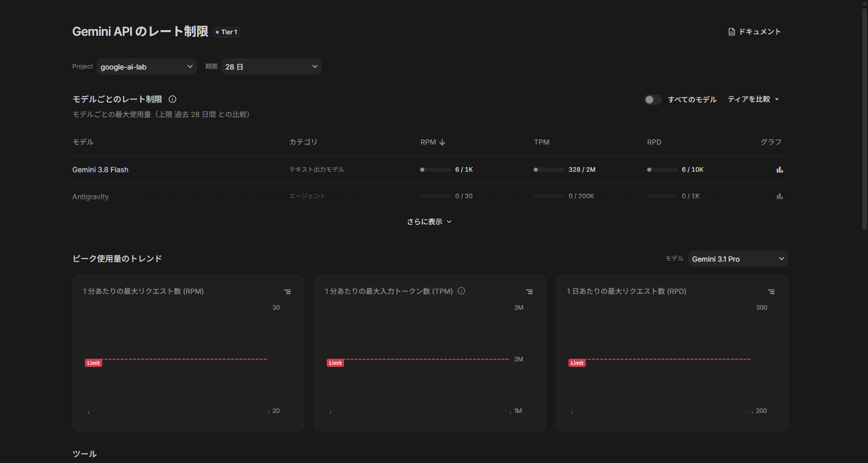The height and width of the screenshot is (463, 868).
Task: Click the 0 / 30 RPM value
Action: coord(464,196)
